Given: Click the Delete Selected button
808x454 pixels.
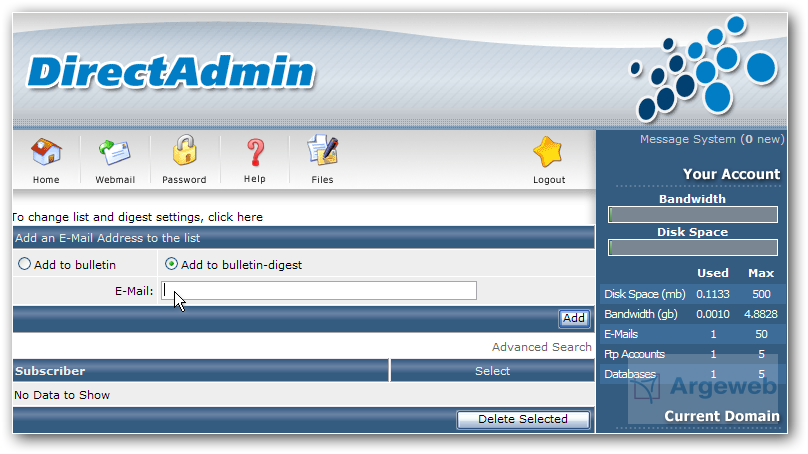Looking at the screenshot, I should click(523, 419).
